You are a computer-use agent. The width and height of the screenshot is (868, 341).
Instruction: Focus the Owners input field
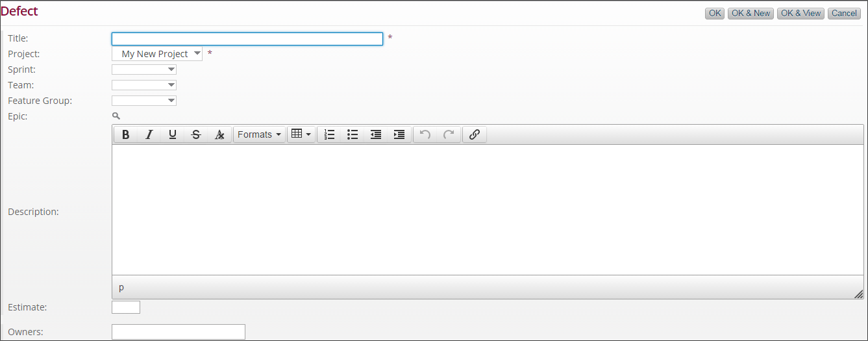(179, 332)
